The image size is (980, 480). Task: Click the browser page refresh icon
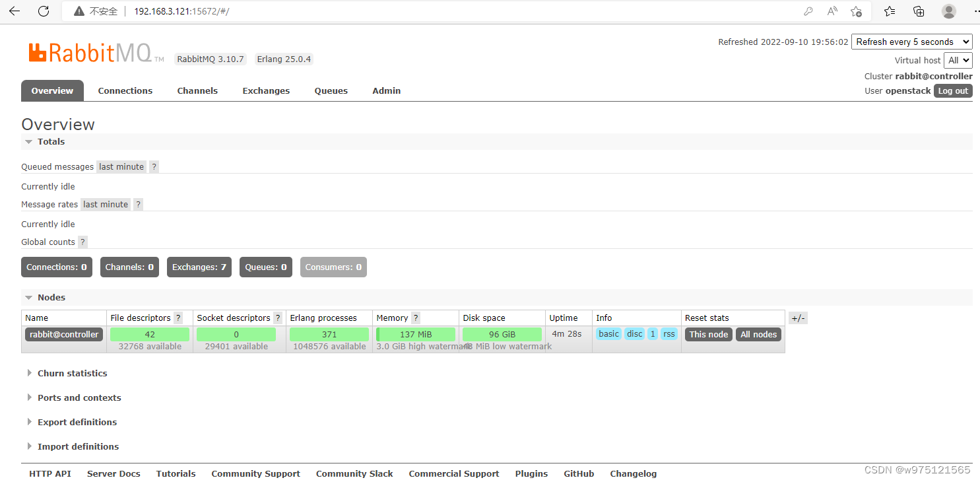tap(44, 11)
